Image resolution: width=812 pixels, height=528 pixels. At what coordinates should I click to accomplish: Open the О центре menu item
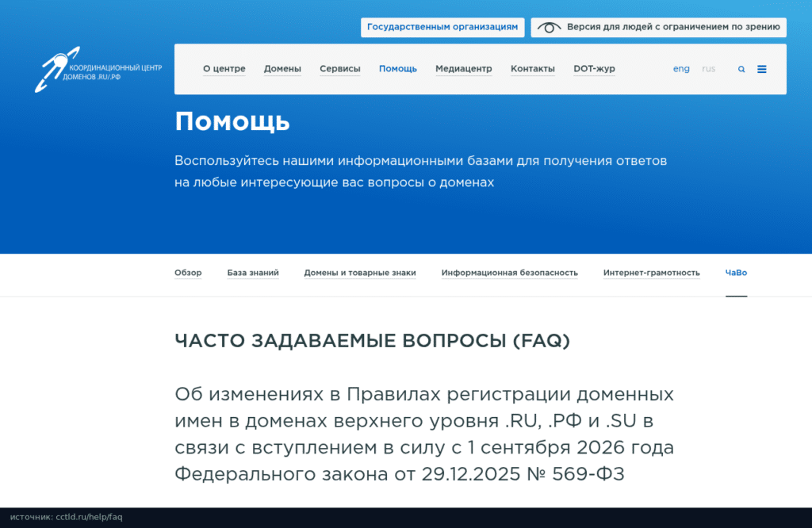[x=224, y=69]
